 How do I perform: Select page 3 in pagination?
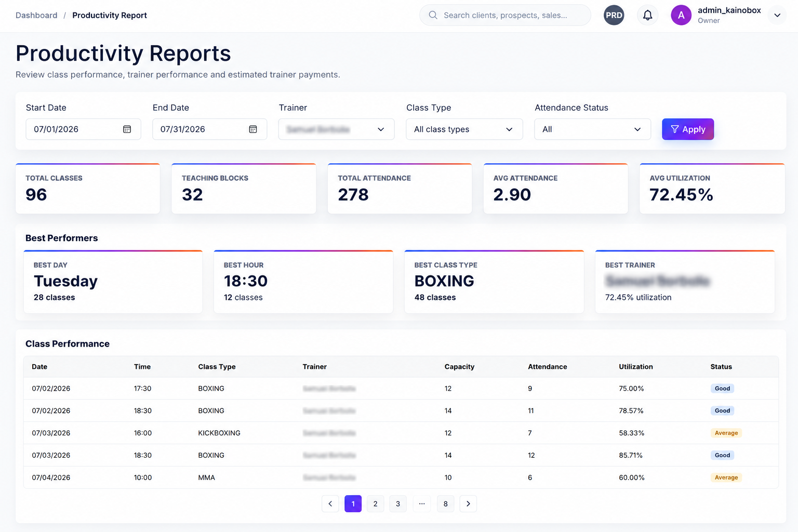point(398,503)
